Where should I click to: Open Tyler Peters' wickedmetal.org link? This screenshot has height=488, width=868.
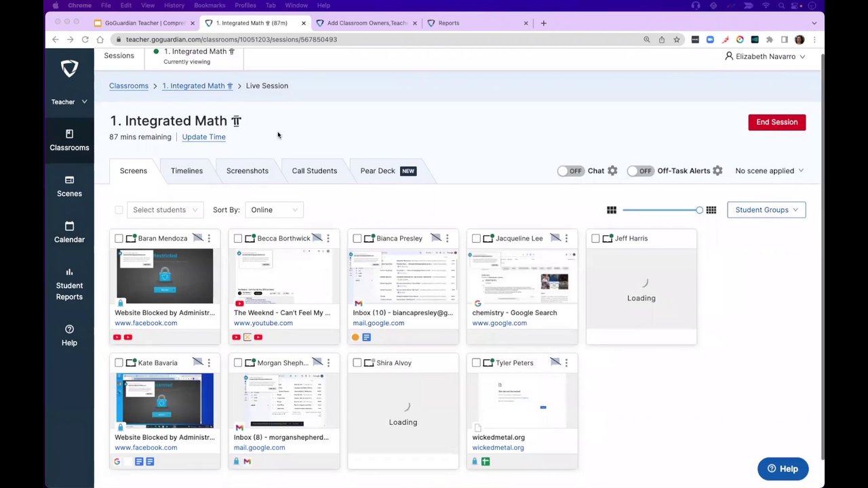pos(498,448)
